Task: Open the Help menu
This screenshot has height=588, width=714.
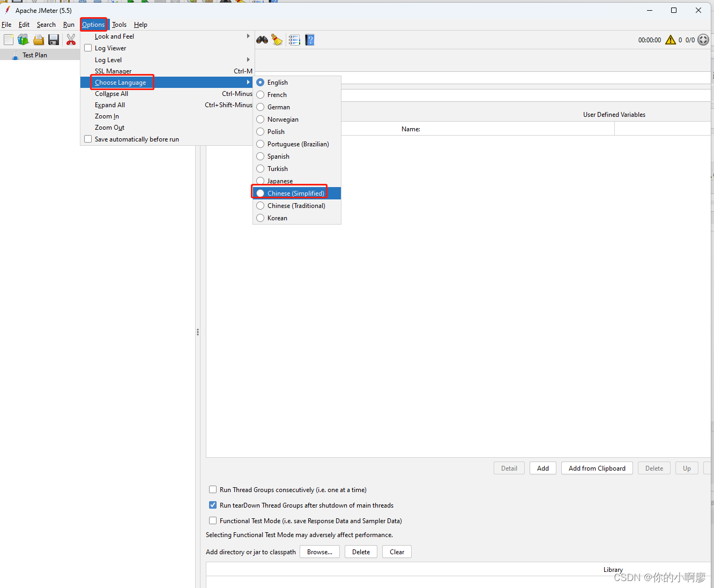Action: pos(140,25)
